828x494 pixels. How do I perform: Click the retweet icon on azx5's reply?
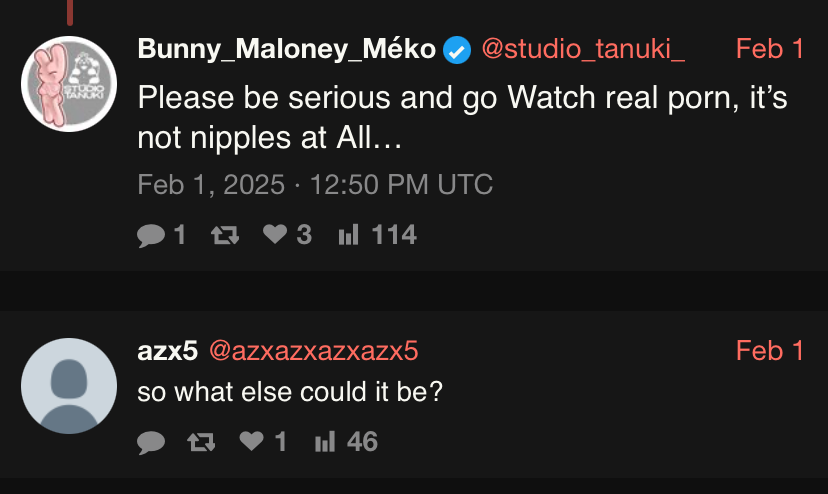202,442
